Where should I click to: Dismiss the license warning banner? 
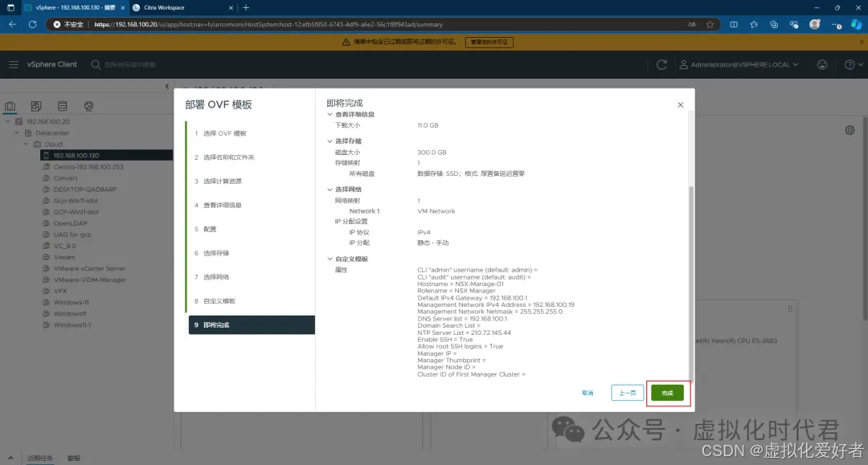tap(862, 42)
